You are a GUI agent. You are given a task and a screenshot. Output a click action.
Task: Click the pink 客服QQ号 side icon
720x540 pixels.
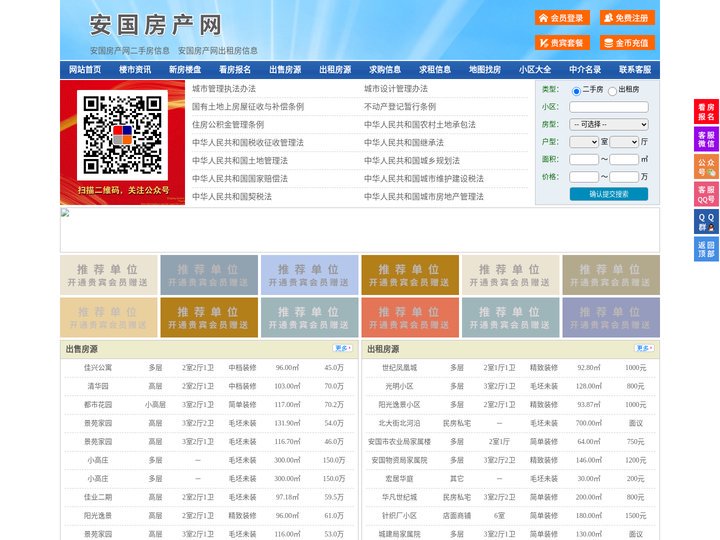(x=706, y=194)
